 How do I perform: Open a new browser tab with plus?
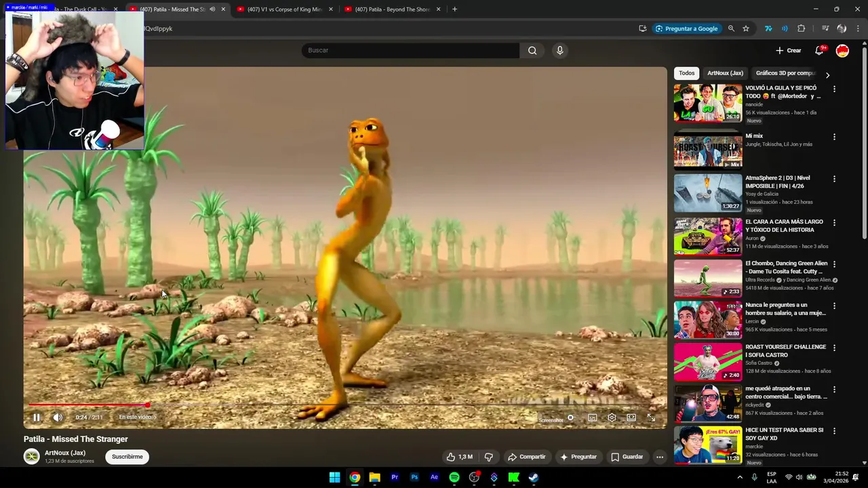pos(454,9)
